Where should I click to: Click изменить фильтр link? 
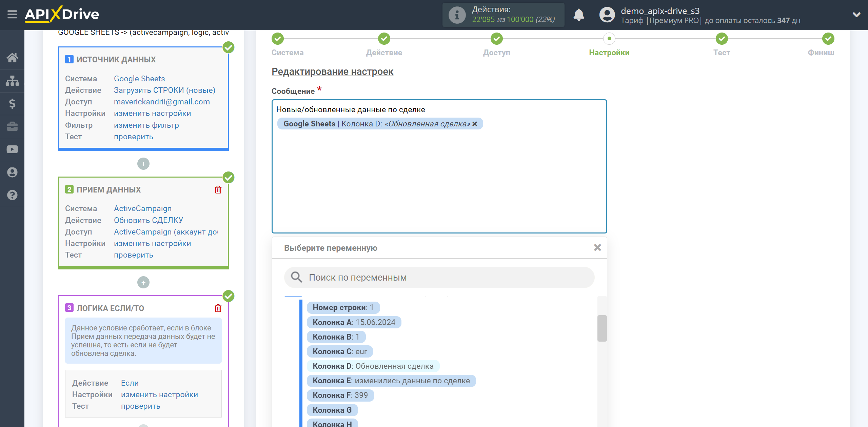(146, 125)
